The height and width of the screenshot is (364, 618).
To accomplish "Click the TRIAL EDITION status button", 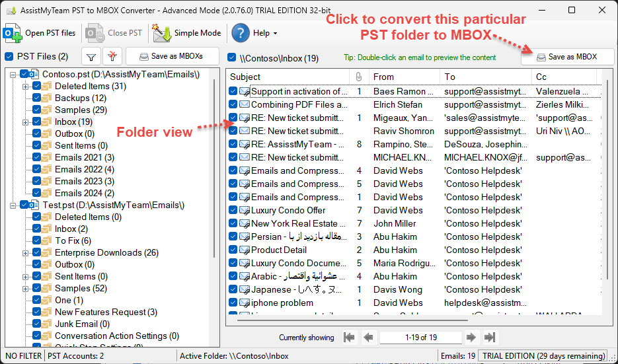I will [544, 356].
